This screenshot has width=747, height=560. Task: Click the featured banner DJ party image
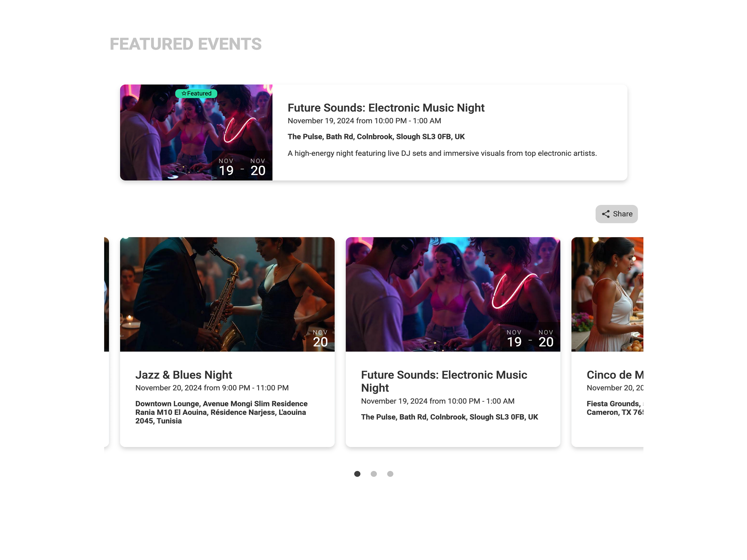(196, 132)
